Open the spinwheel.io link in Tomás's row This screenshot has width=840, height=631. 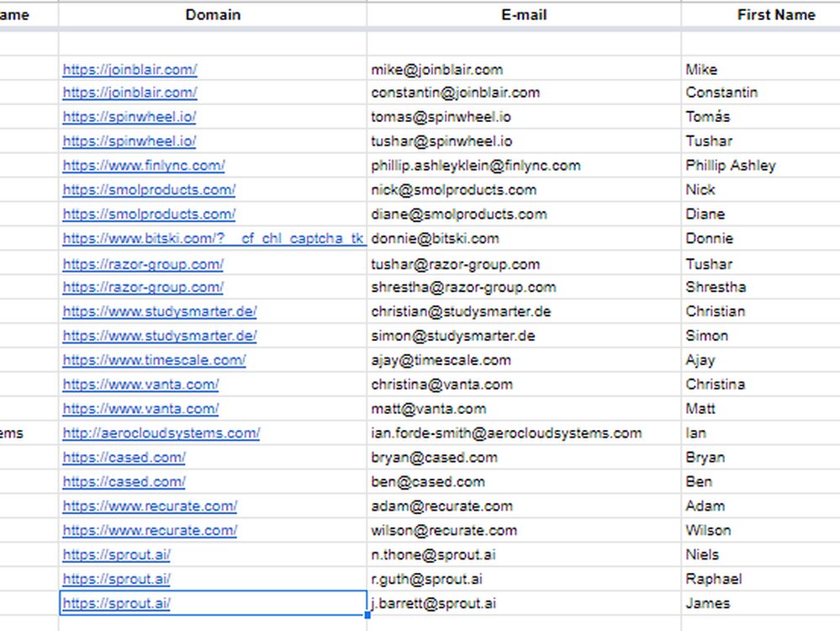129,117
